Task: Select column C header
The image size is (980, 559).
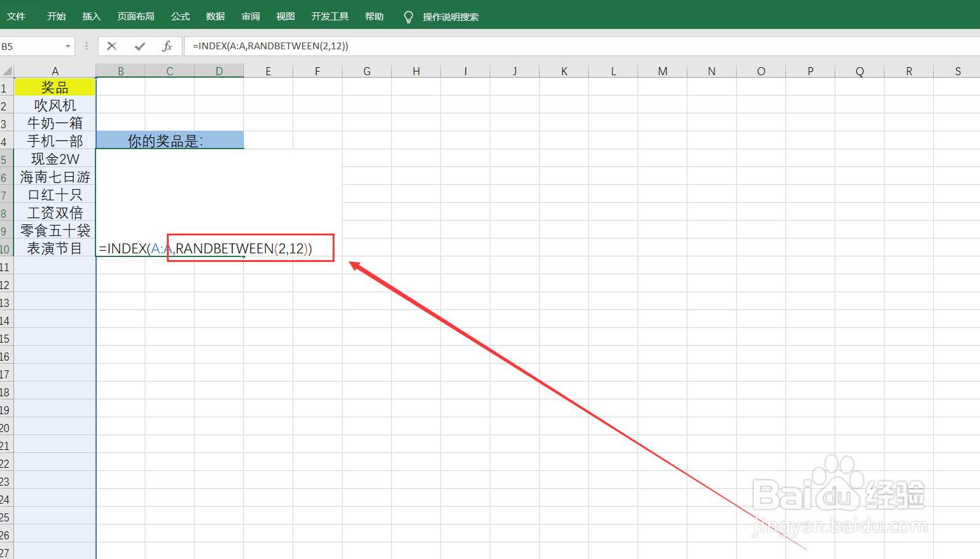Action: click(170, 71)
